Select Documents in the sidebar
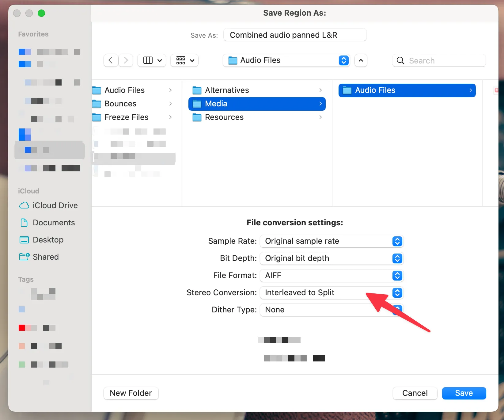 [54, 223]
